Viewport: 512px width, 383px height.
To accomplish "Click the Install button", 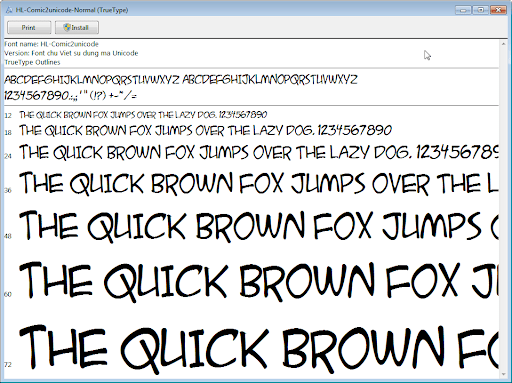I will point(77,28).
